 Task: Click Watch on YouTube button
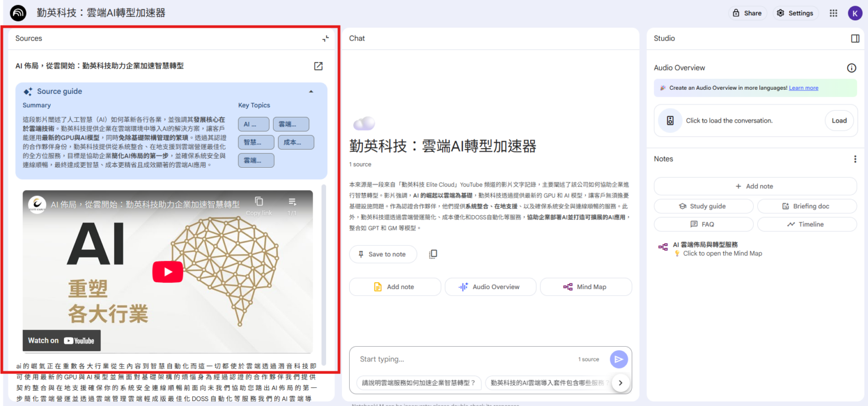click(x=62, y=340)
